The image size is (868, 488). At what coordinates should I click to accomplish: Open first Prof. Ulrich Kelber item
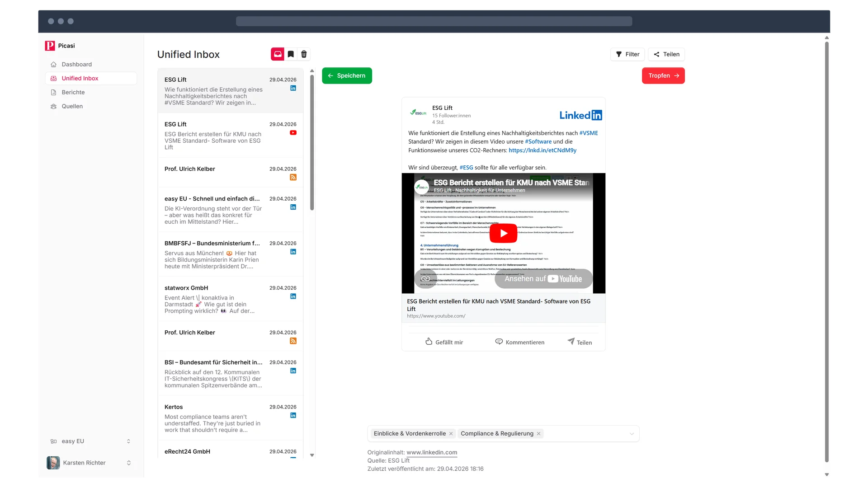230,173
